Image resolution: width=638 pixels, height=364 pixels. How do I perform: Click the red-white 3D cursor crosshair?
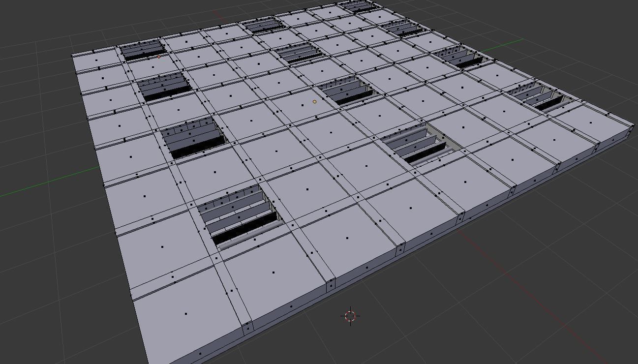[x=350, y=316]
